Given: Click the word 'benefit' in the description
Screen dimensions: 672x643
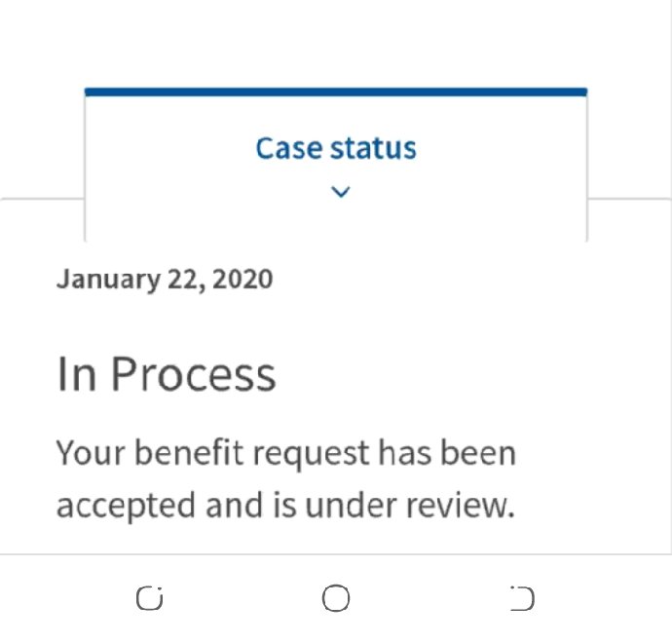Looking at the screenshot, I should pos(189,453).
